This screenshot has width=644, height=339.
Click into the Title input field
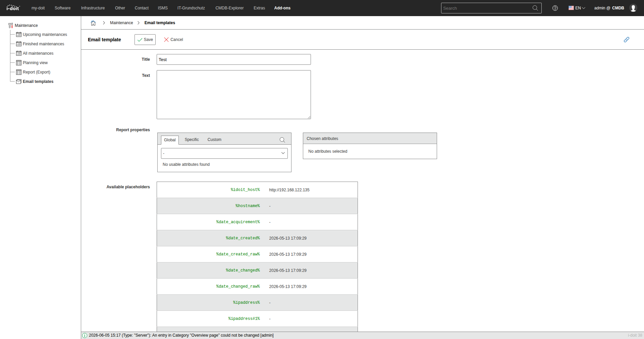[x=234, y=59]
